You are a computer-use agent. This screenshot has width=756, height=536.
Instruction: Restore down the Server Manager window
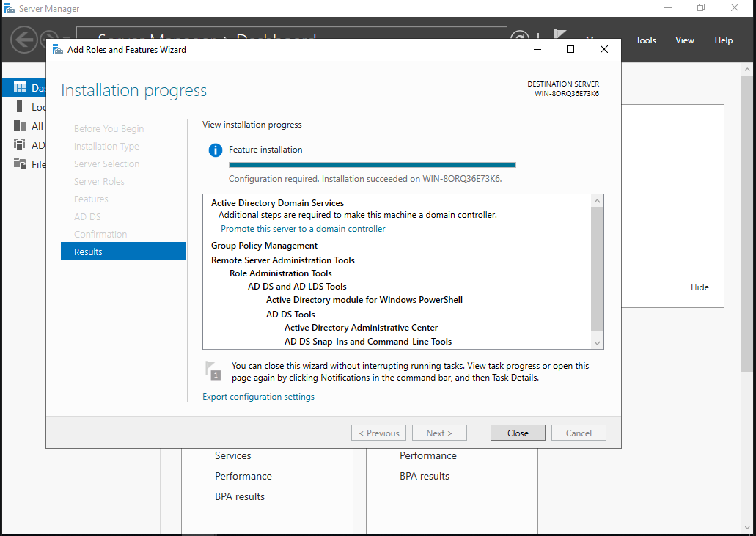click(x=701, y=8)
